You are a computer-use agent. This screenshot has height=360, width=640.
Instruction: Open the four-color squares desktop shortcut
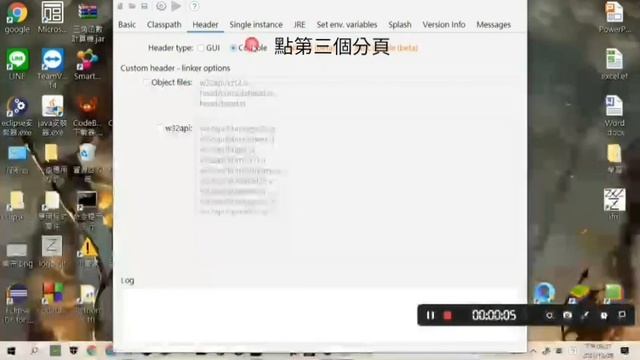tap(52, 298)
